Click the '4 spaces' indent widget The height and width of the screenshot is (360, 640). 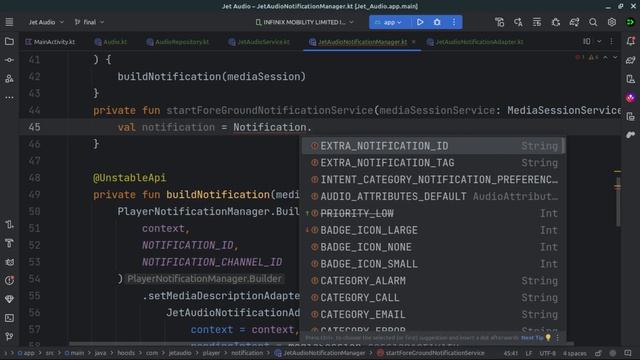pos(574,353)
